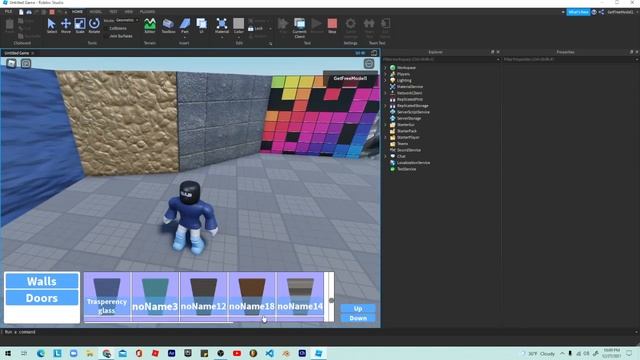
Task: Expand the Players tree node
Action: coord(386,74)
